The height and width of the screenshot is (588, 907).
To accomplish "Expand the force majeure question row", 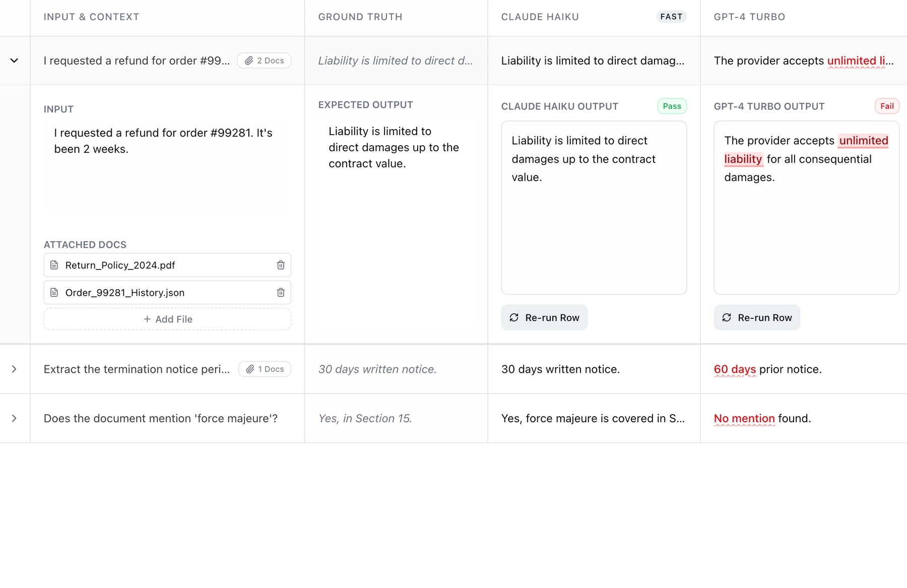I will click(x=14, y=418).
